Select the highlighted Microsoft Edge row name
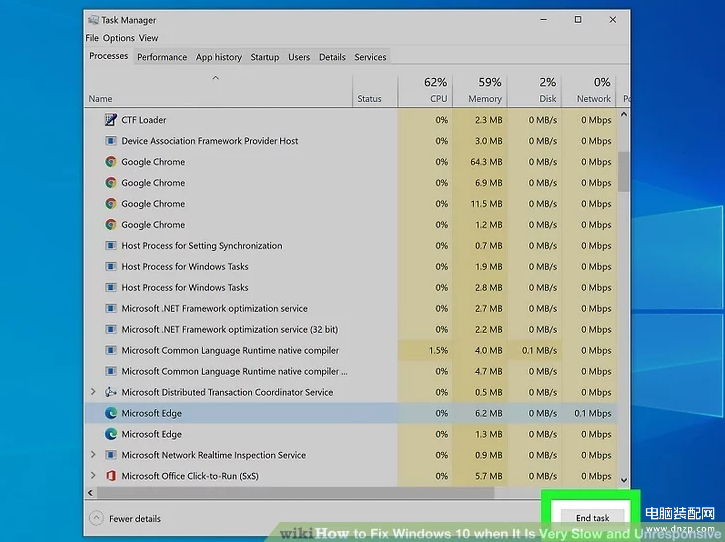Screen dimensions: 725x542 [x=152, y=413]
